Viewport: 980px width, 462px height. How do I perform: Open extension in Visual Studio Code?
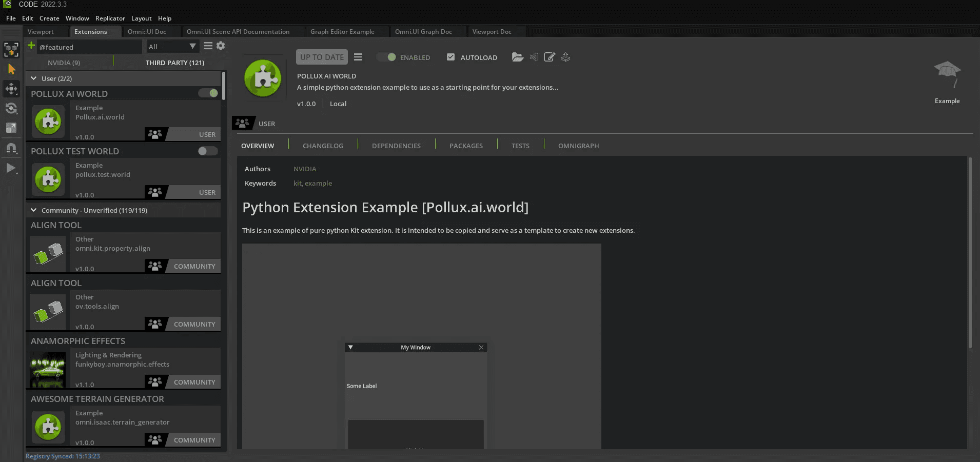pyautogui.click(x=534, y=57)
